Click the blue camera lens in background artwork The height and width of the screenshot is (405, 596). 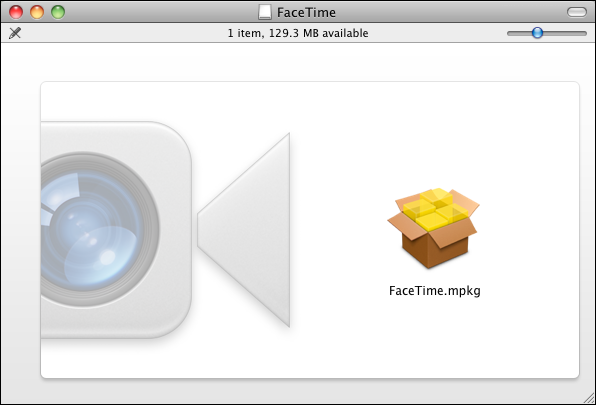coord(91,229)
